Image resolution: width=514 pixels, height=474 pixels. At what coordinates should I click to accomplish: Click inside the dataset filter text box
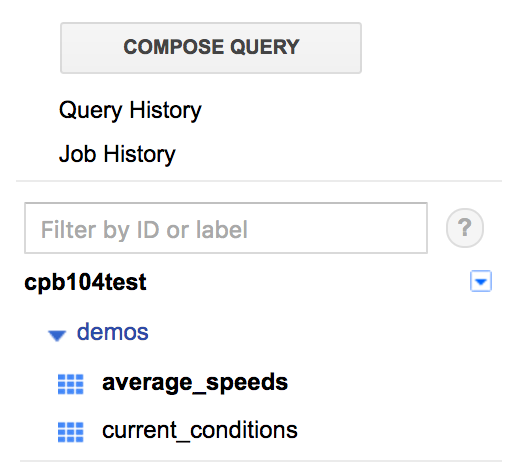[x=226, y=228]
